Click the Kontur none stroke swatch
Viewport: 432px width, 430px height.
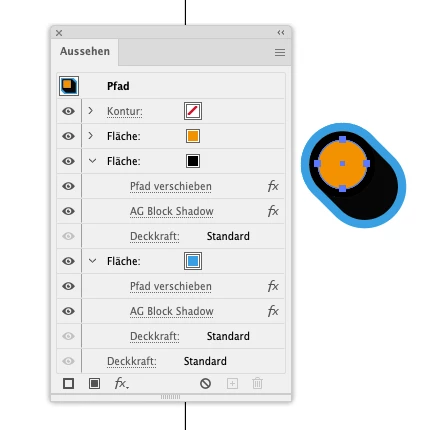193,111
